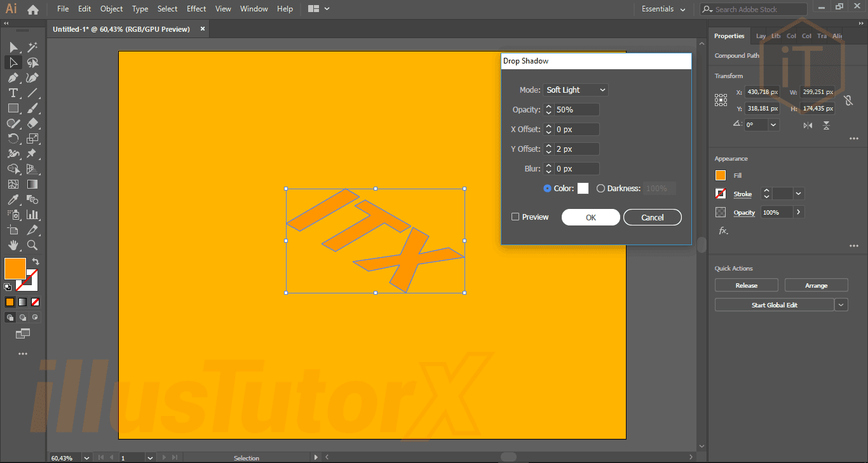Open the File menu
This screenshot has width=868, height=463.
tap(63, 9)
